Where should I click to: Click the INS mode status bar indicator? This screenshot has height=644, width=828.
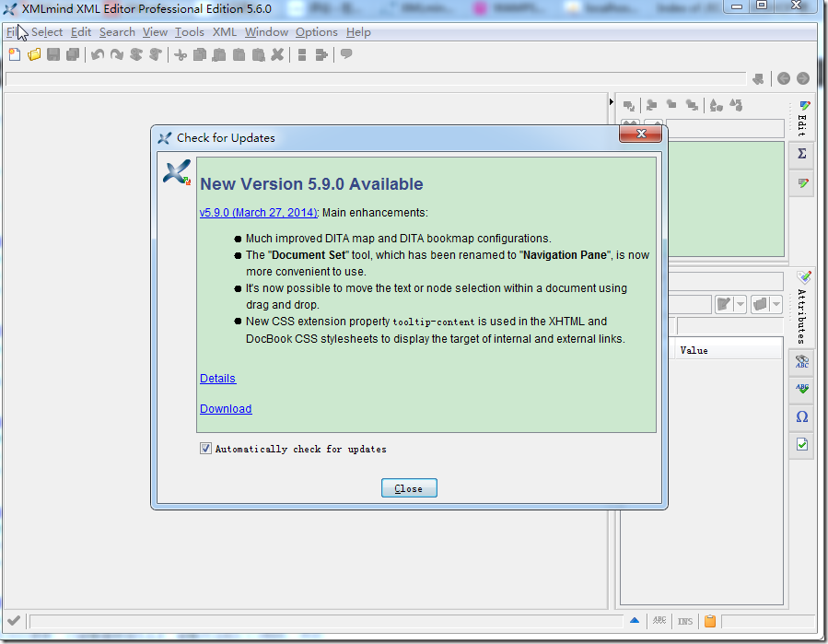[685, 621]
